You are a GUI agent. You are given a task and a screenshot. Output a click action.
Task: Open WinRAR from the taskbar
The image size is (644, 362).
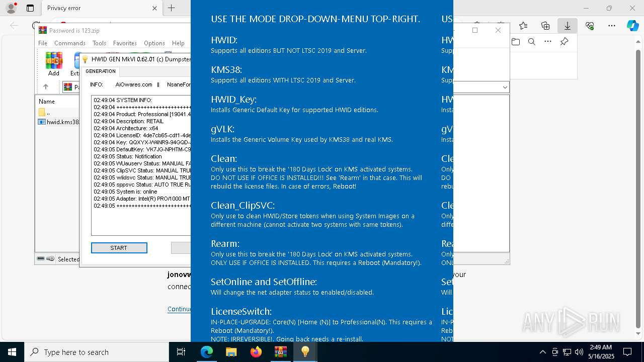tap(280, 352)
